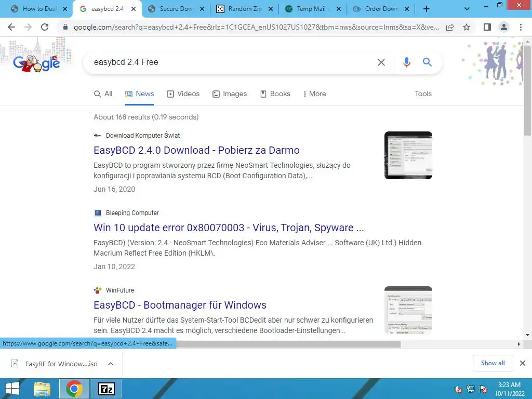Viewport: 532px width, 399px height.
Task: Close the Secure Down tab
Action: pyautogui.click(x=202, y=9)
